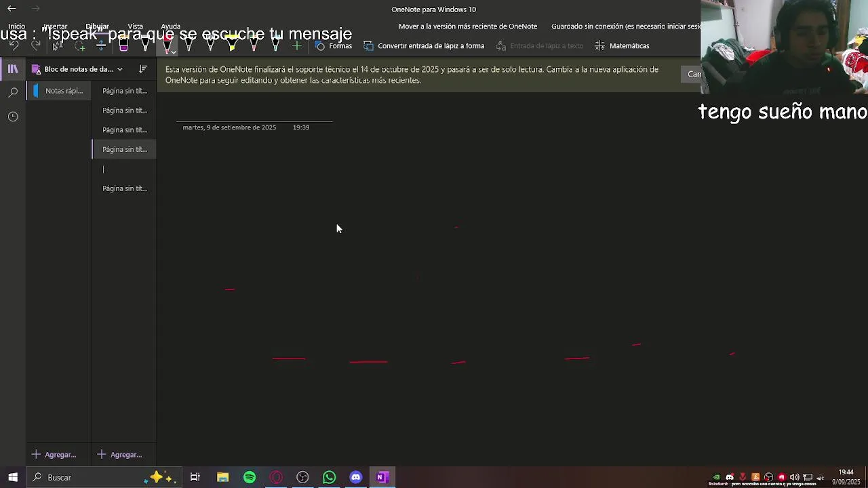Click the page date martes, 9 de setiembre de 2025
Image resolution: width=868 pixels, height=488 pixels.
[229, 127]
